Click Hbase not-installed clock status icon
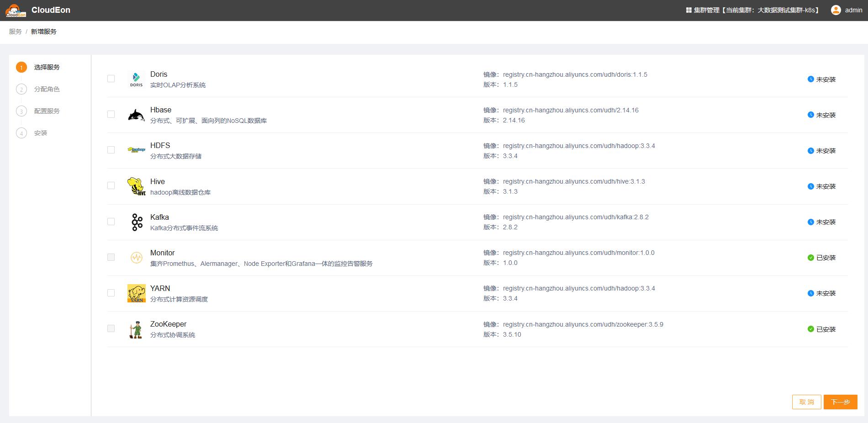Screen dimensions: 868x423 pos(810,115)
